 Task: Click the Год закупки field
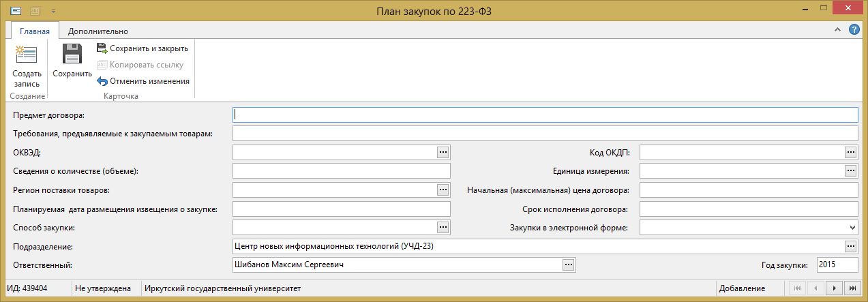[x=838, y=265]
